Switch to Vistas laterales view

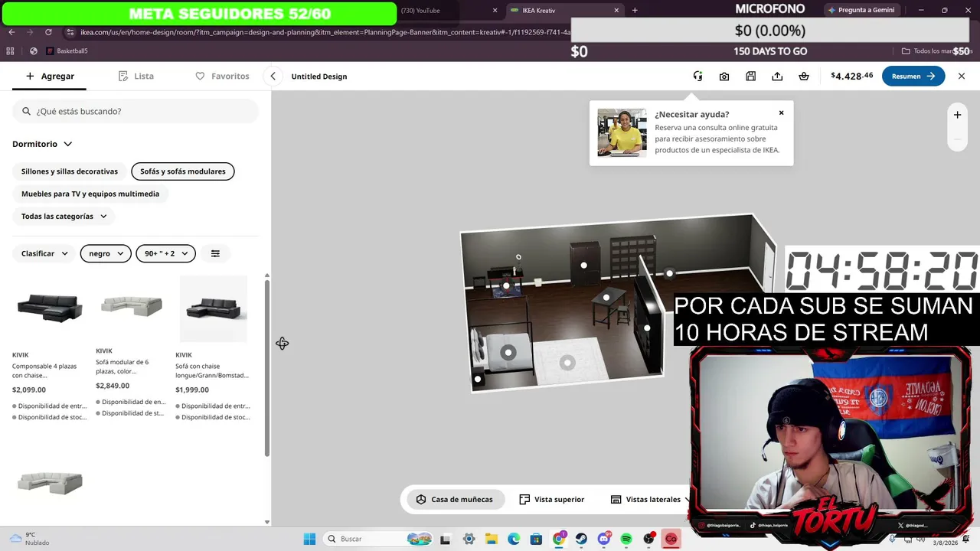coord(646,500)
